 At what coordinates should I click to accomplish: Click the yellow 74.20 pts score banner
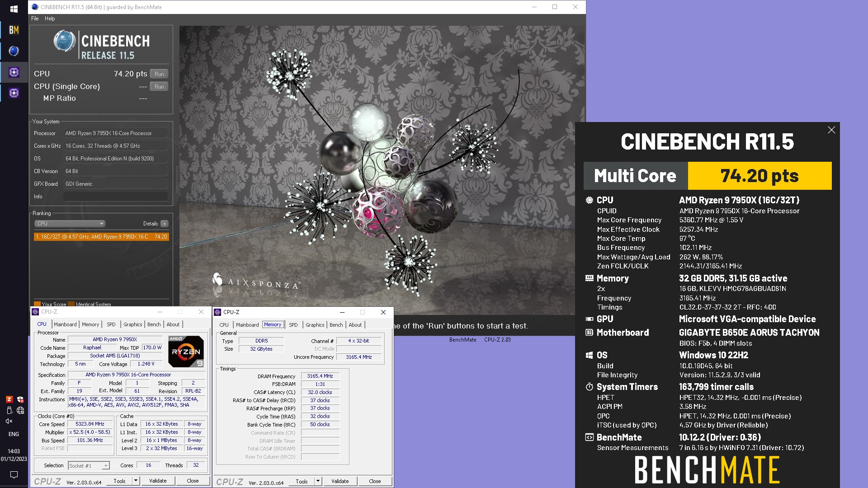759,176
